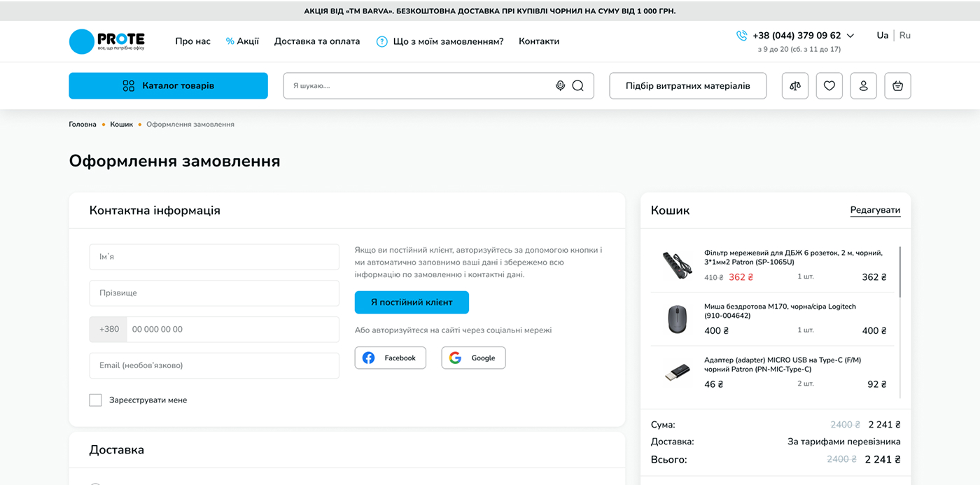Click the magnifying glass search icon
Viewport: 980px width, 485px height.
(577, 85)
